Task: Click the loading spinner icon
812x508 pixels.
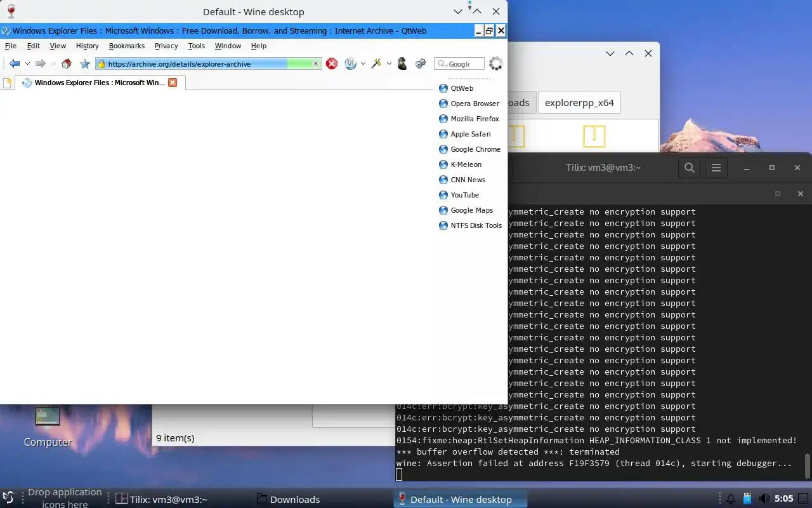Action: pos(496,63)
